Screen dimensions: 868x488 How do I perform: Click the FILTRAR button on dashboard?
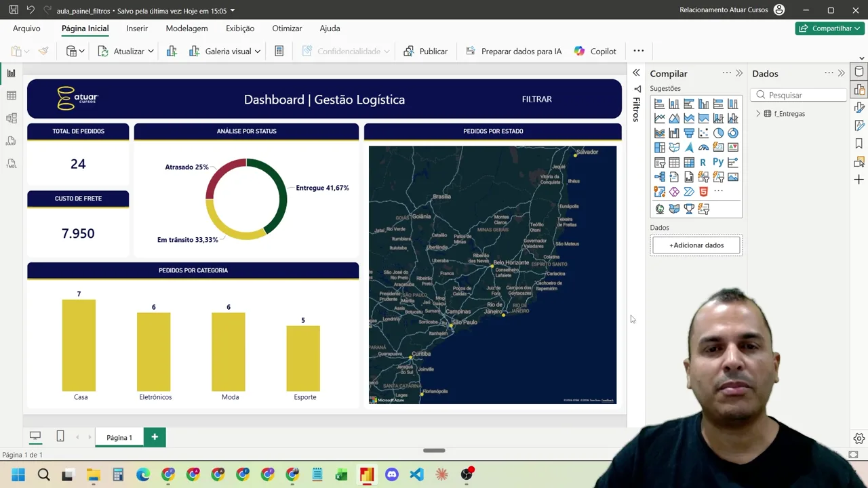click(x=536, y=99)
